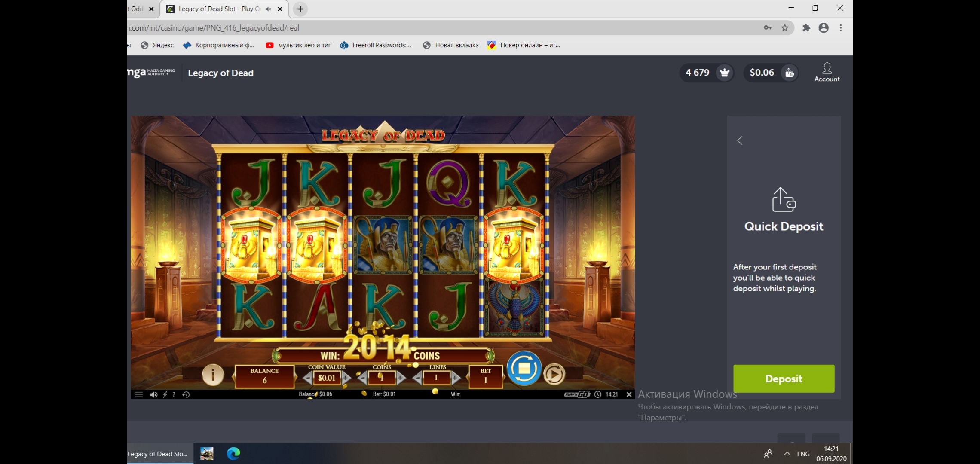Click the purple Q symbol
Viewport: 980px width, 464px height.
click(448, 183)
